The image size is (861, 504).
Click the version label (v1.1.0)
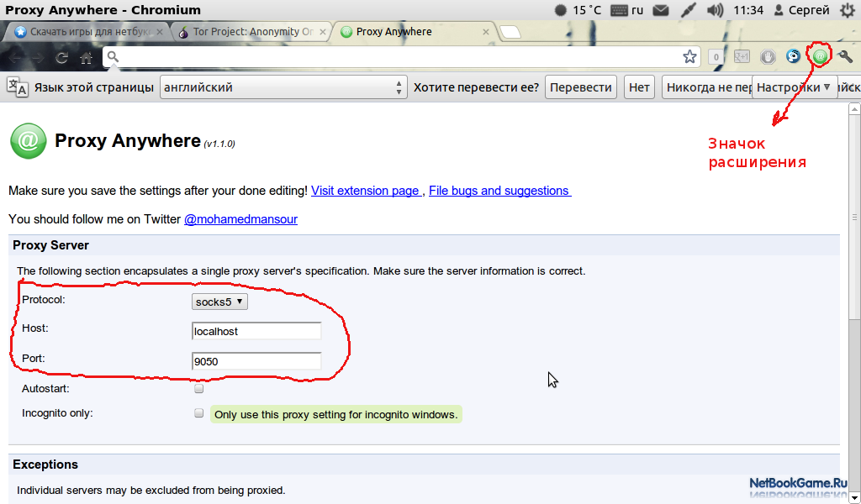[x=219, y=144]
